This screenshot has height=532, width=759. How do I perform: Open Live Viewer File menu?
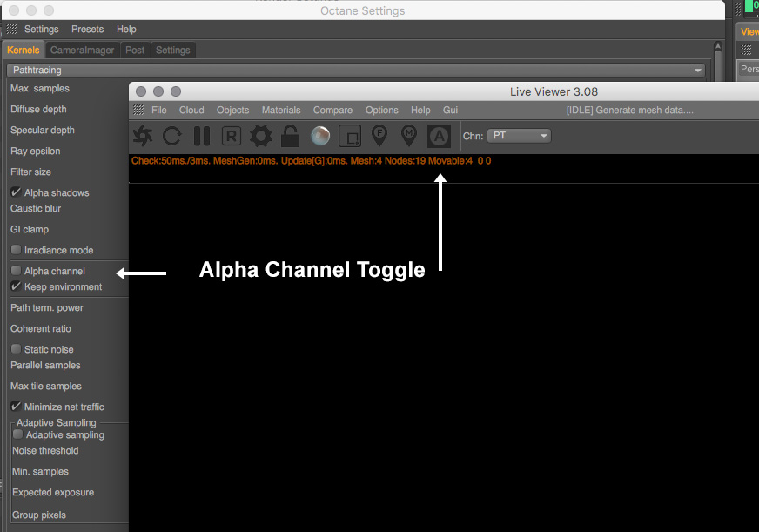click(158, 110)
